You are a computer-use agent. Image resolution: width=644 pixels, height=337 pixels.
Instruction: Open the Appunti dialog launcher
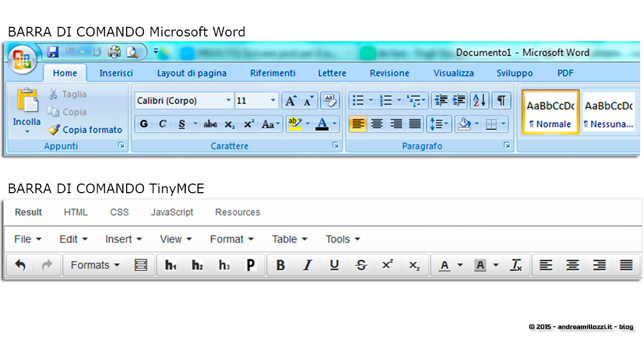tap(122, 145)
